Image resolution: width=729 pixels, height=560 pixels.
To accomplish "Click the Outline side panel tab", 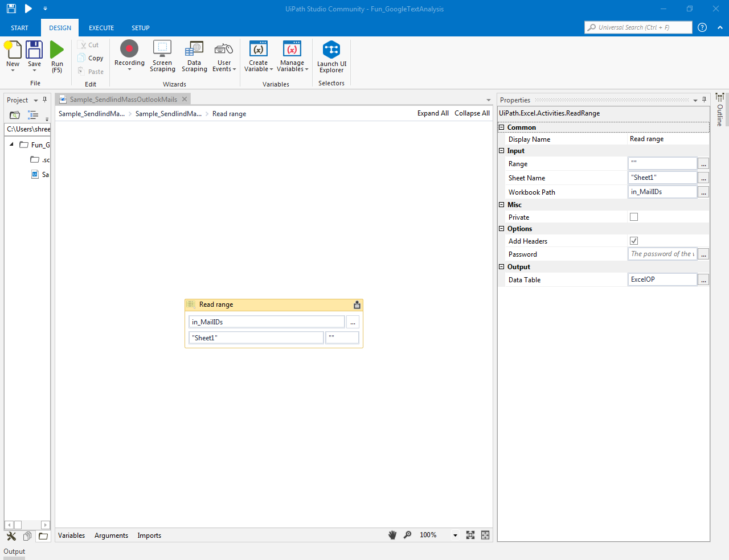I will 720,110.
